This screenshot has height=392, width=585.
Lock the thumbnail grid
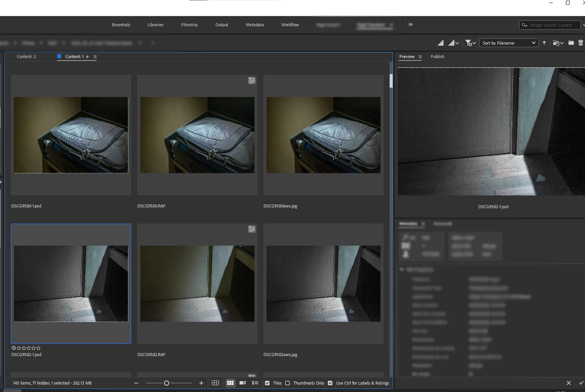(215, 383)
